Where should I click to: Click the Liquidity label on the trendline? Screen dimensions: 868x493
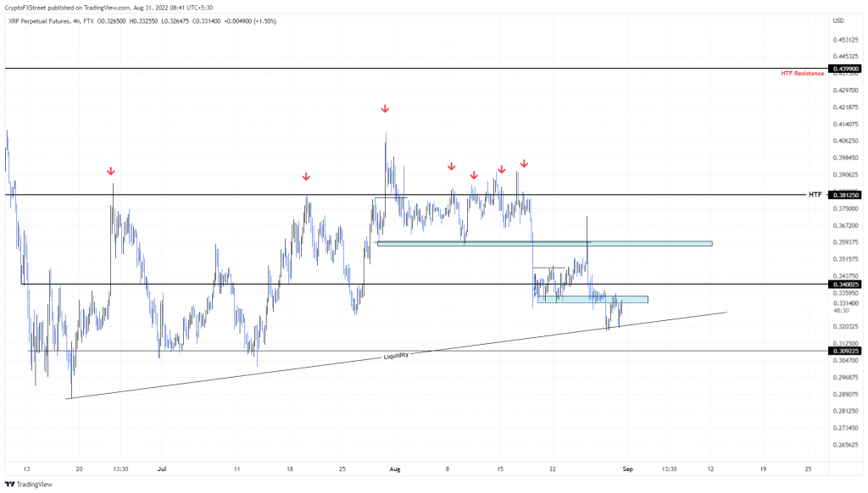397,356
